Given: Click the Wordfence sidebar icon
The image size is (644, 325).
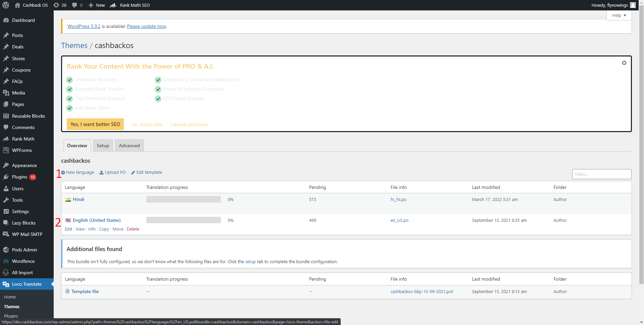Looking at the screenshot, I should coord(6,261).
